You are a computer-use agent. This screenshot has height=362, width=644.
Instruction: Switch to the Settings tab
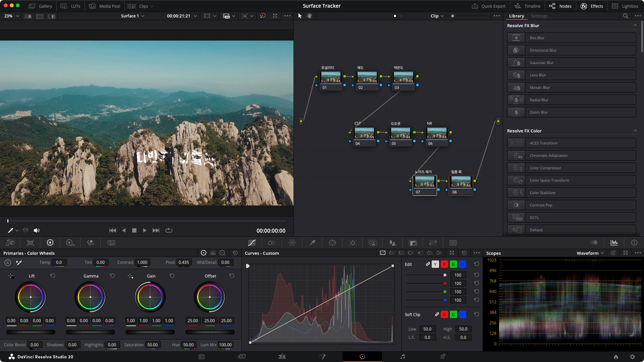point(539,16)
